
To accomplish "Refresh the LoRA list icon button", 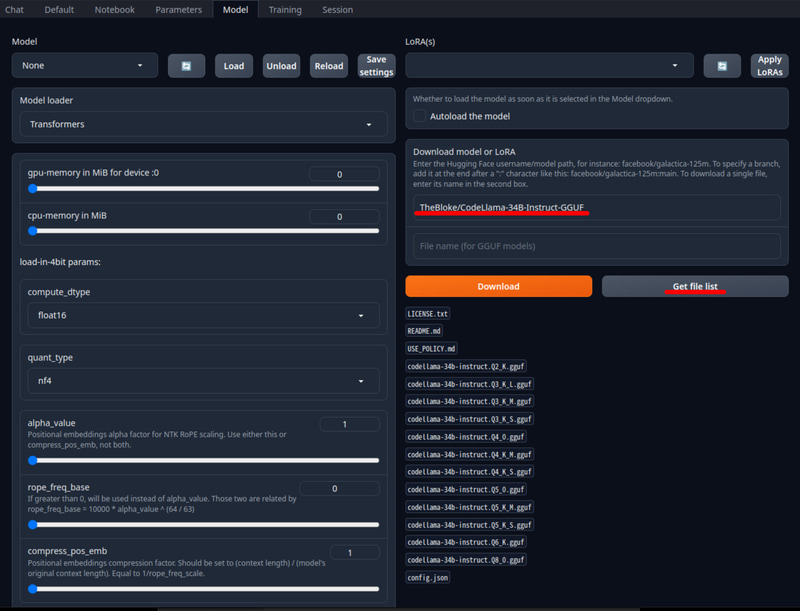I will click(722, 66).
